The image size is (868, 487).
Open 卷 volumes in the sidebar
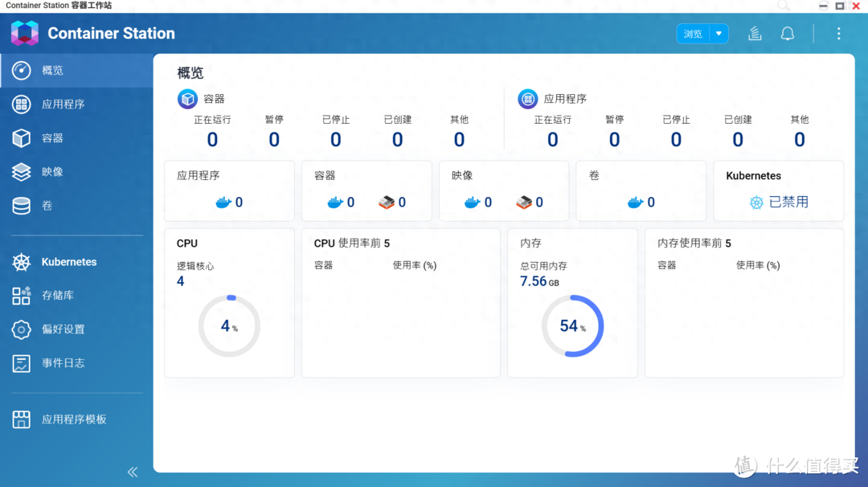click(76, 206)
